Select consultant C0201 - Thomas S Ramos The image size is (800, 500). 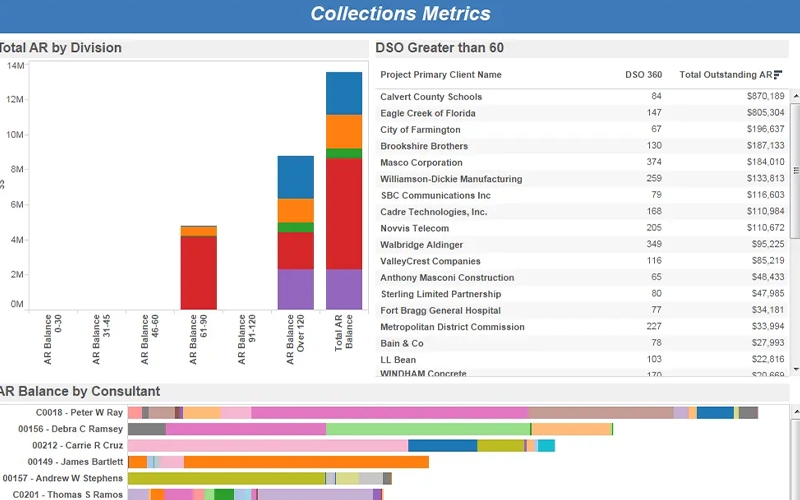[67, 494]
